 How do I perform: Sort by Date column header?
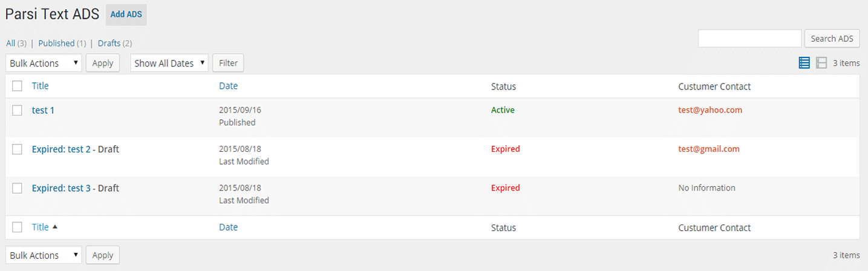click(228, 86)
